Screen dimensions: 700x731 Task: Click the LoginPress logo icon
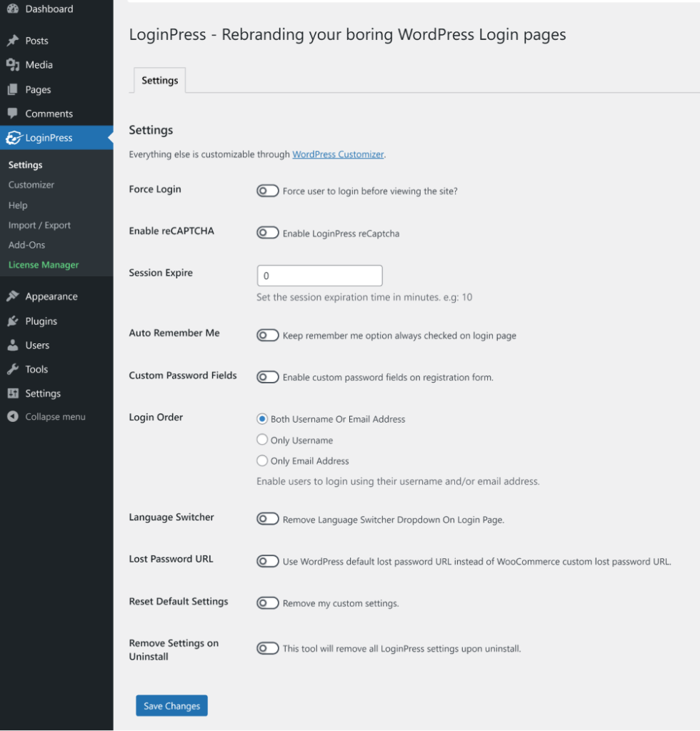(x=14, y=138)
